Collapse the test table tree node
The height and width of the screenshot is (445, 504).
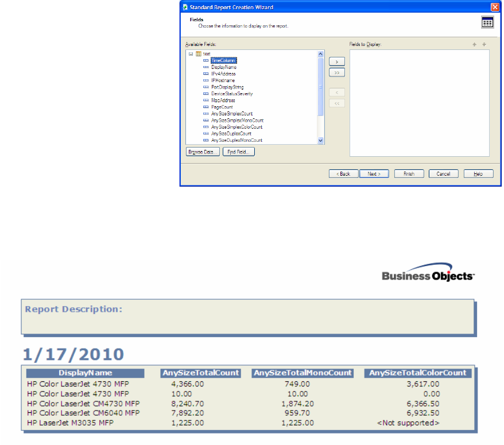pos(191,54)
